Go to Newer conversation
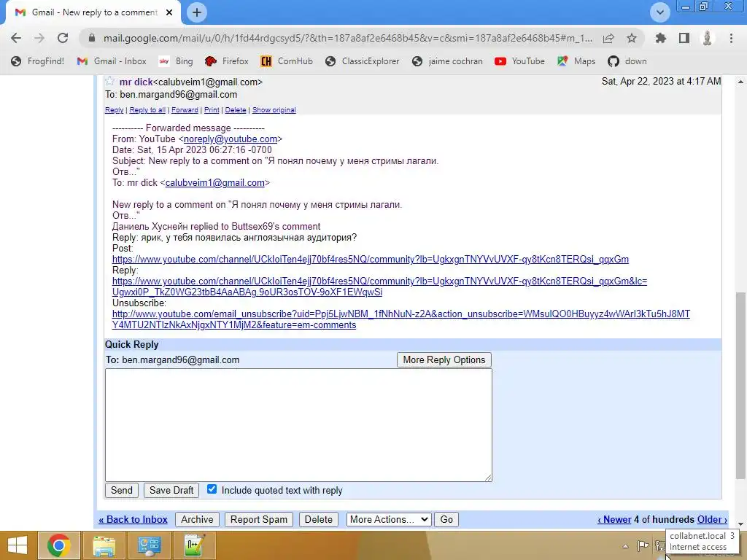 point(614,519)
